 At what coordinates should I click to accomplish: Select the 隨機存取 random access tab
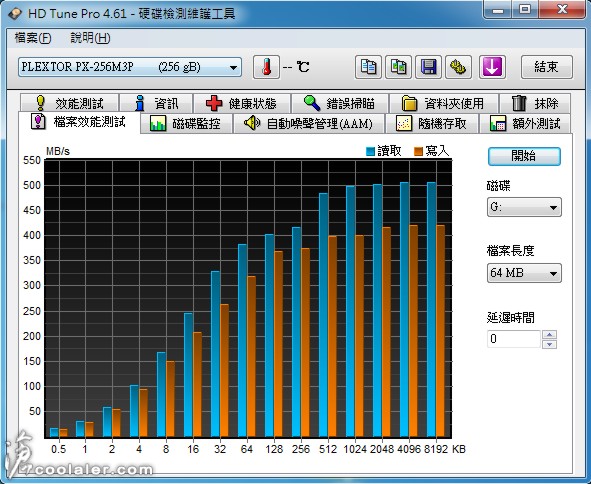431,123
